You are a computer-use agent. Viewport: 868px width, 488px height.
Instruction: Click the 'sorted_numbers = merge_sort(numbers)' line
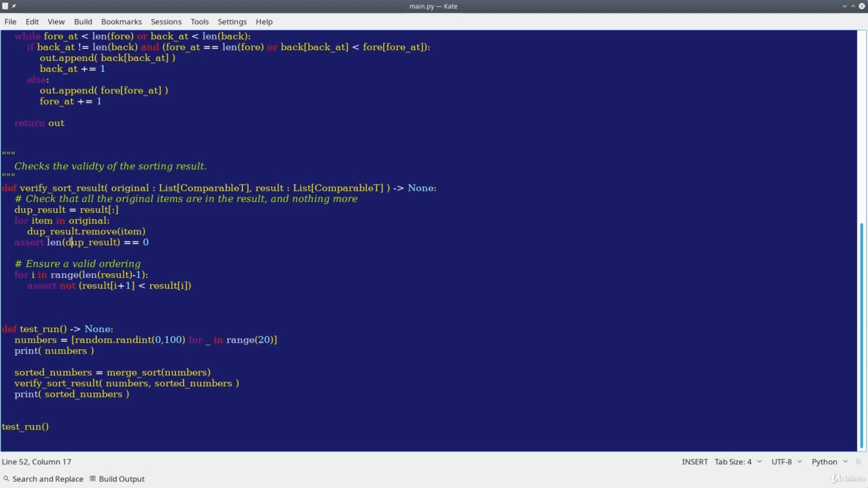pos(113,372)
